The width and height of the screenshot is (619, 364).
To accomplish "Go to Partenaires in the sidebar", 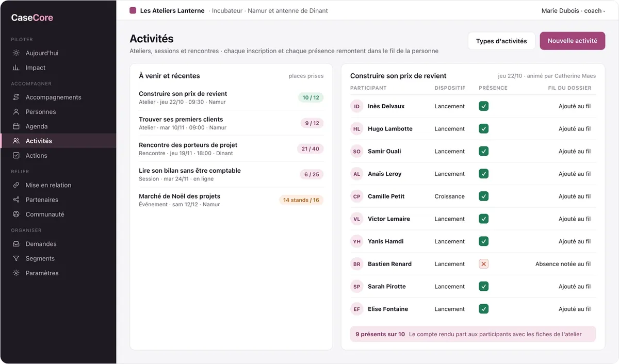I will (58, 200).
